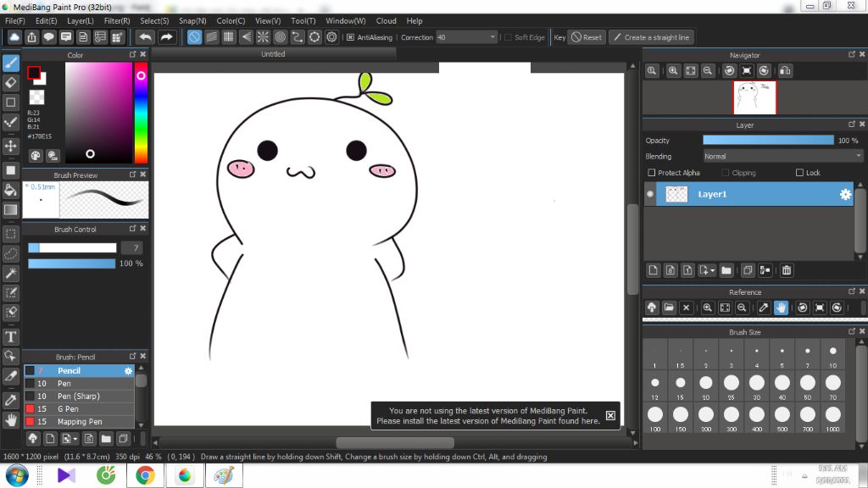Select the G Pen brush

[79, 409]
